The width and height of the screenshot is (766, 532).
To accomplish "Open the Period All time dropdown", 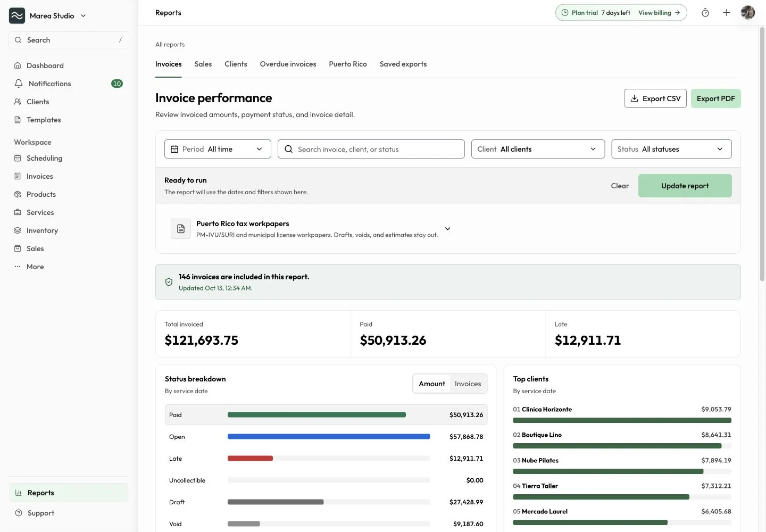I will pos(218,149).
